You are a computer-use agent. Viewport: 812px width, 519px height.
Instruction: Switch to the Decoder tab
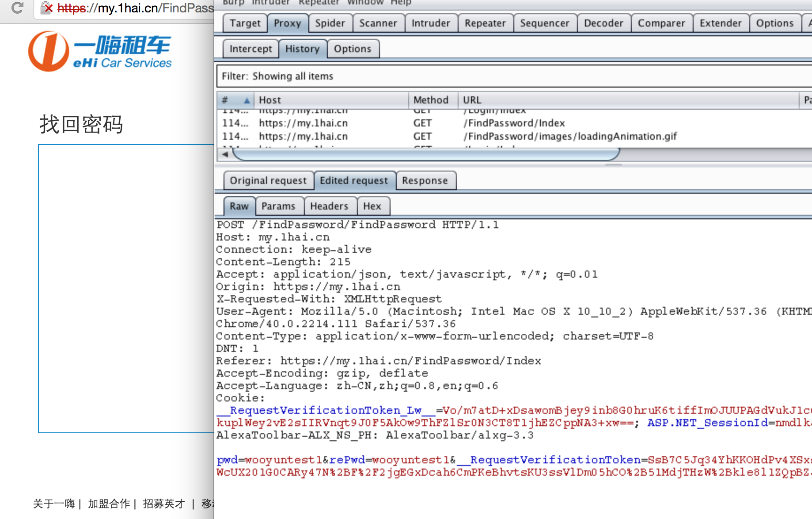pos(603,23)
